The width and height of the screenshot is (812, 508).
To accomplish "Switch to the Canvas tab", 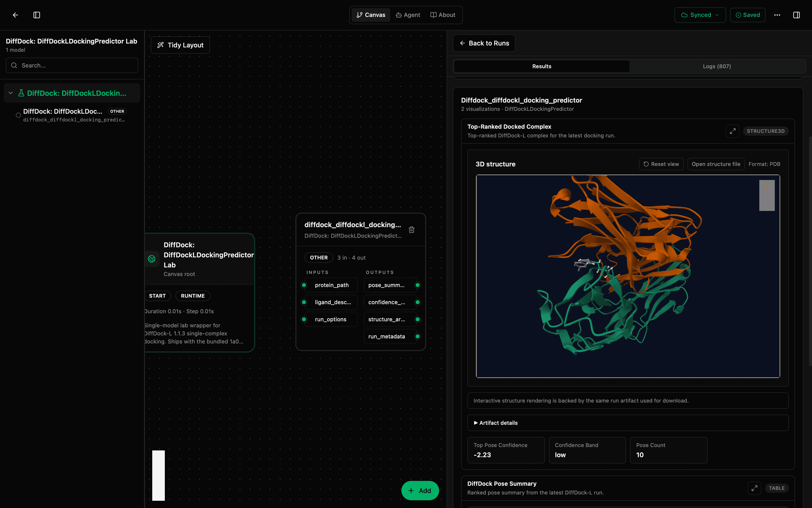I will 371,15.
